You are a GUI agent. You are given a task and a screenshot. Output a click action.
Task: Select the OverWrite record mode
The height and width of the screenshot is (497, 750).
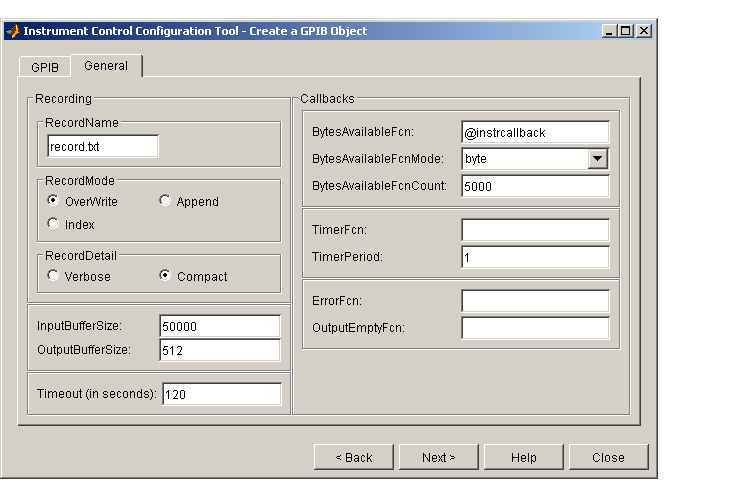[x=53, y=200]
